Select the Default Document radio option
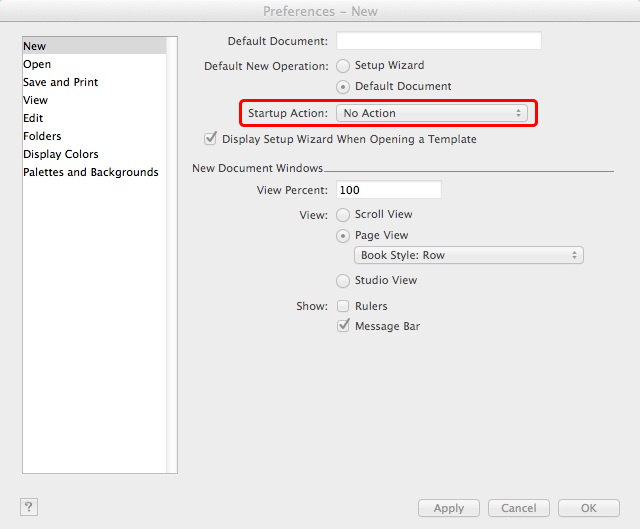 343,87
